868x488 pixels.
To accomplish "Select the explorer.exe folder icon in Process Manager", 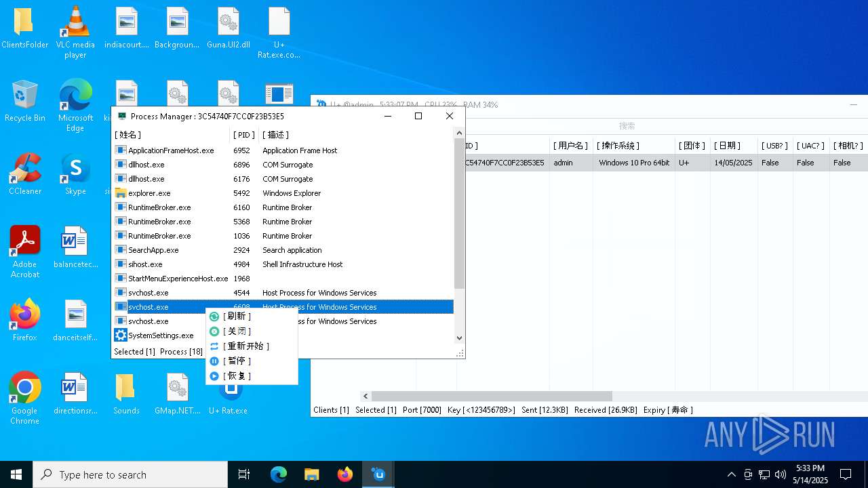I will pos(121,193).
